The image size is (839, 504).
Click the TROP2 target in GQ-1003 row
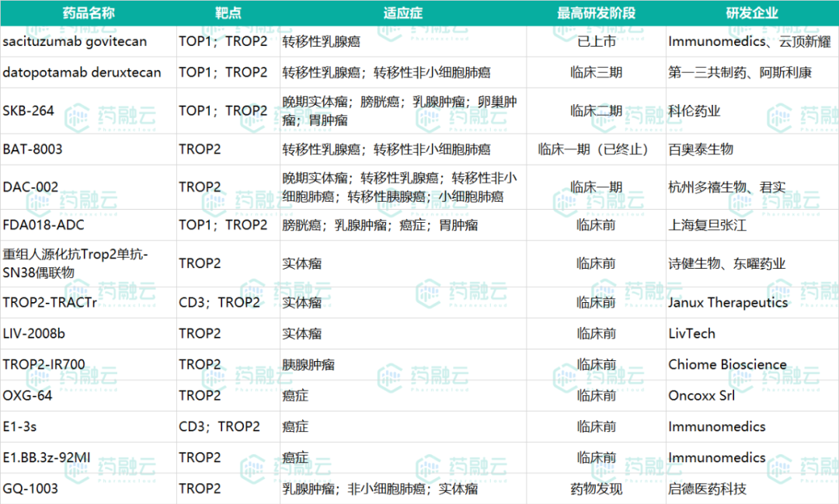(x=228, y=489)
